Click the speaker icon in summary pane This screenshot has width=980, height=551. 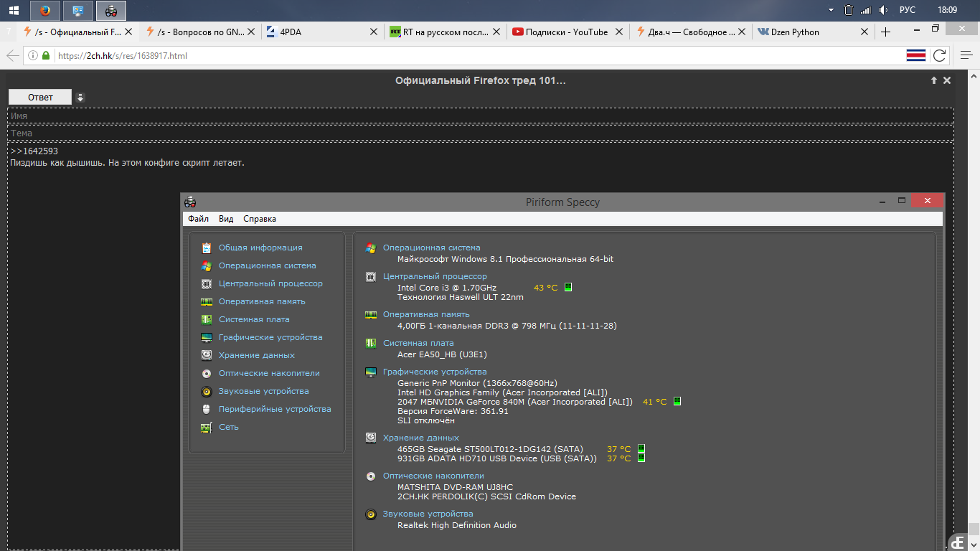click(371, 514)
